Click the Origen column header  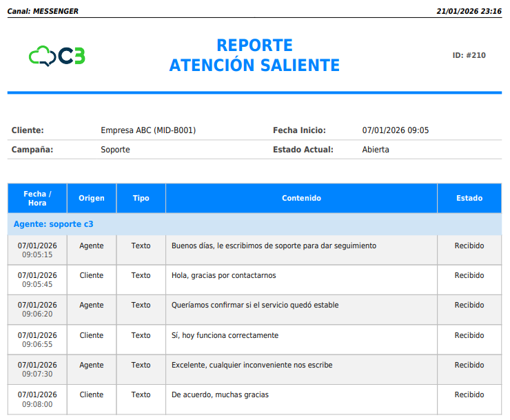92,199
